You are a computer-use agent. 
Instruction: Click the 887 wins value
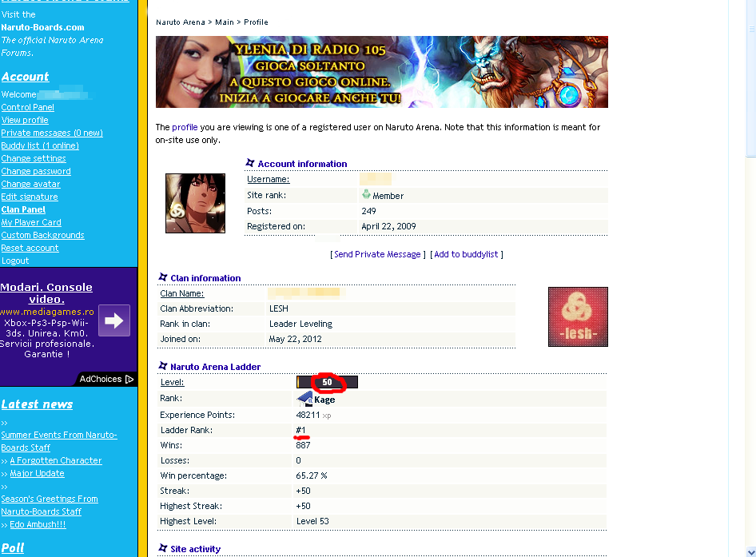click(x=303, y=445)
